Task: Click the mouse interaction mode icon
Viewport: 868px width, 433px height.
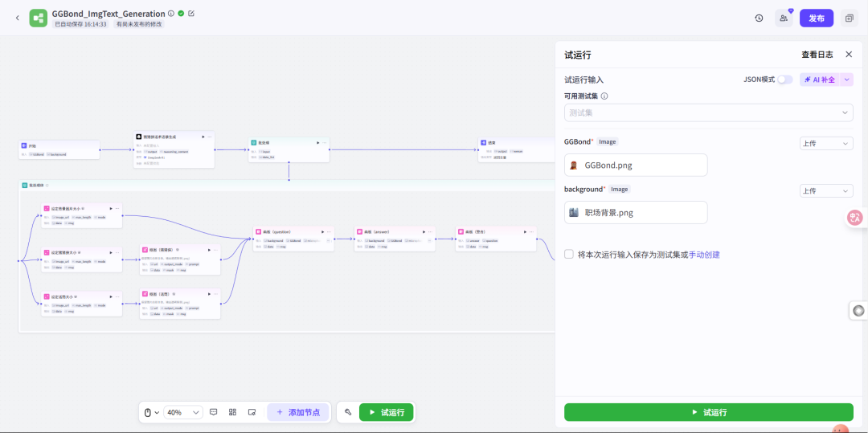Action: point(148,413)
